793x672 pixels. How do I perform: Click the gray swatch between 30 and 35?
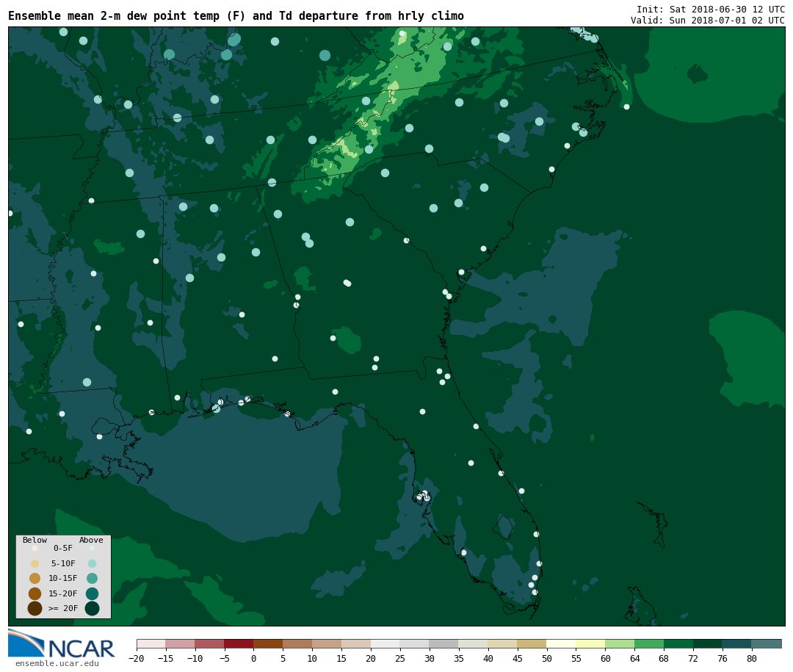444,644
